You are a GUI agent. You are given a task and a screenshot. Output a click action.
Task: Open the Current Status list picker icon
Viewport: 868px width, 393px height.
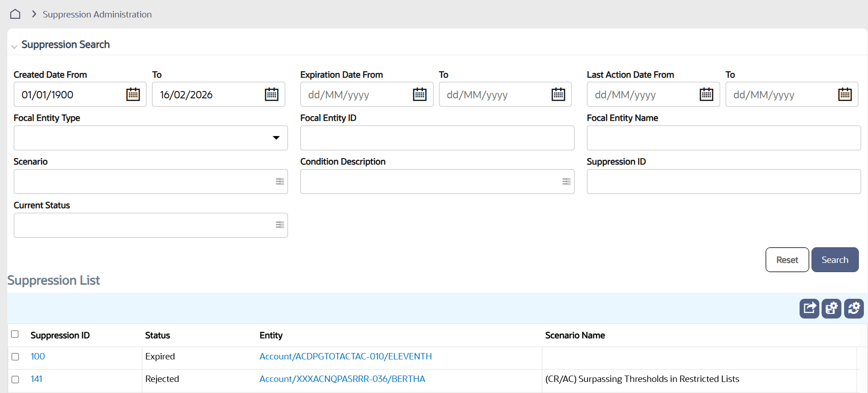click(x=280, y=225)
